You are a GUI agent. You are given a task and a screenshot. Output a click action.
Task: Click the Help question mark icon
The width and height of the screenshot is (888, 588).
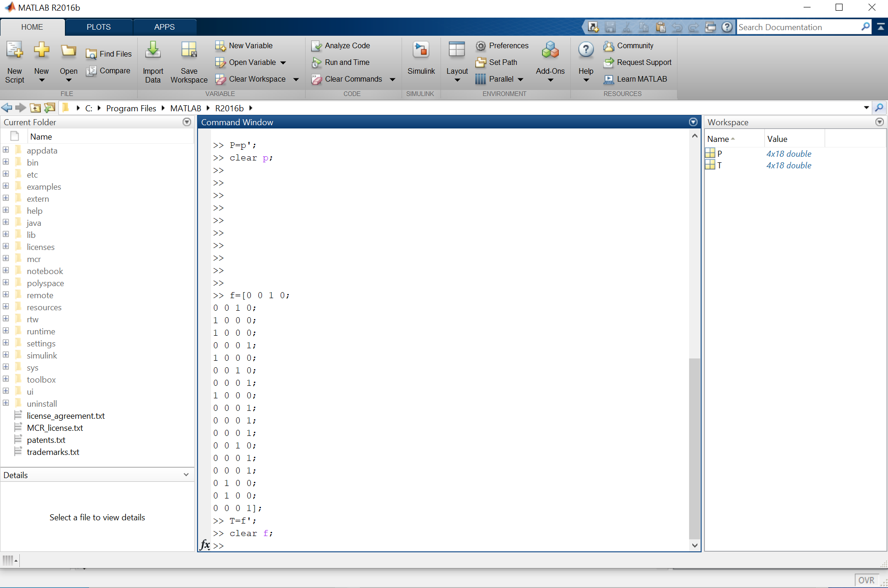click(x=586, y=50)
